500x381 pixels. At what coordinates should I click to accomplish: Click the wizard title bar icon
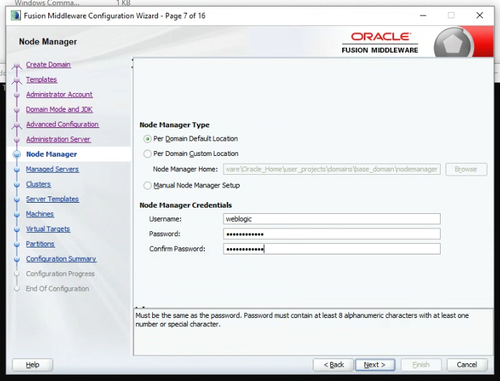15,15
